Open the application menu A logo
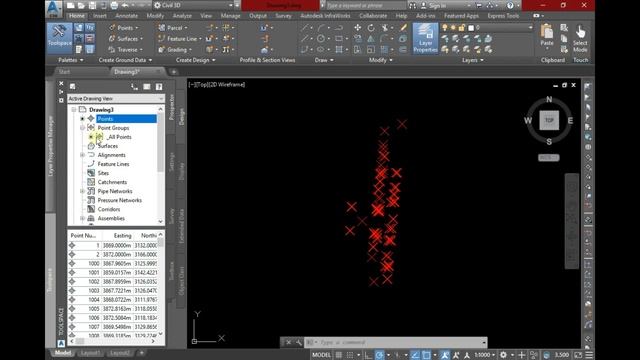This screenshot has width=640, height=360. pos(53,9)
